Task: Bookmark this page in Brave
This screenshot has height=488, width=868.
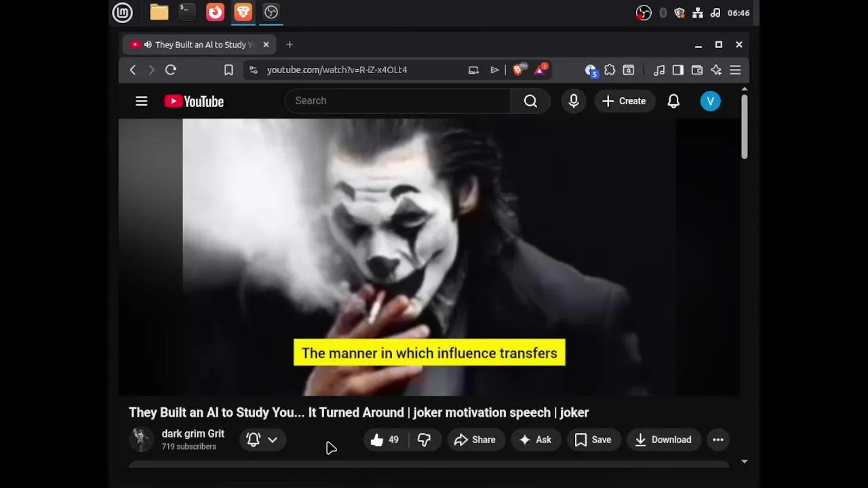Action: [x=229, y=70]
